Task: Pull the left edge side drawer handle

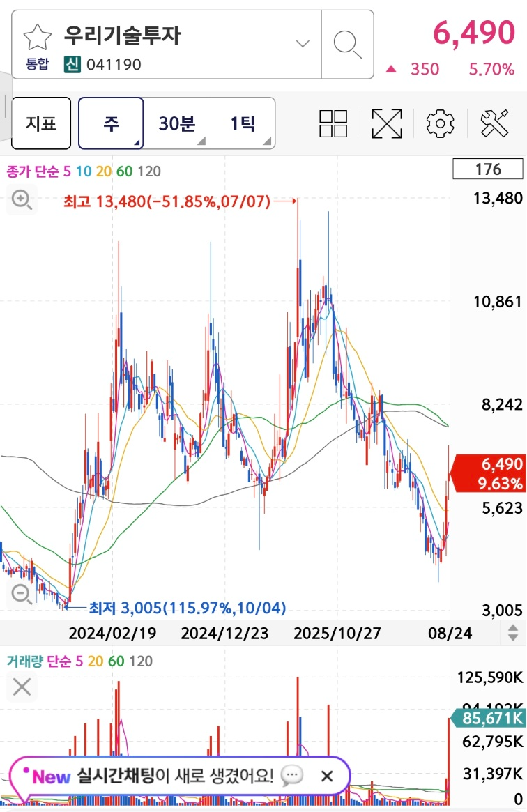Action: [5, 106]
